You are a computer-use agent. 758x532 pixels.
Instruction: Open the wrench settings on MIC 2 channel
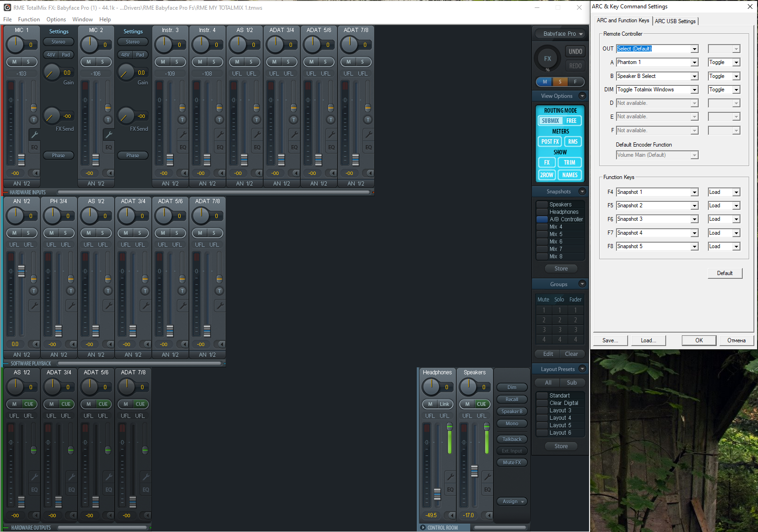(109, 135)
